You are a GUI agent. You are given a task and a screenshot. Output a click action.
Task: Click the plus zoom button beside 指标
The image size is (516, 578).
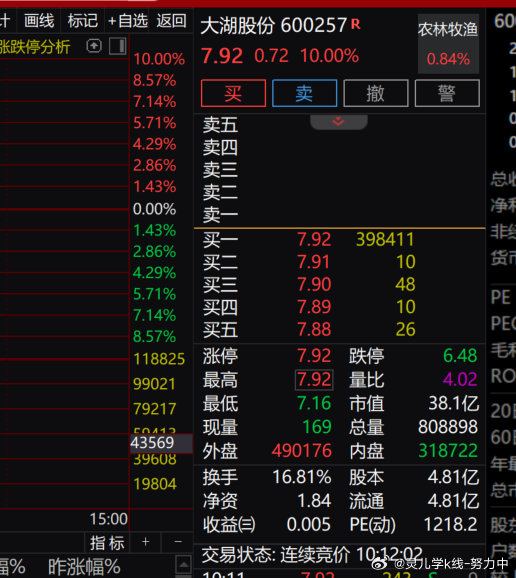click(146, 542)
